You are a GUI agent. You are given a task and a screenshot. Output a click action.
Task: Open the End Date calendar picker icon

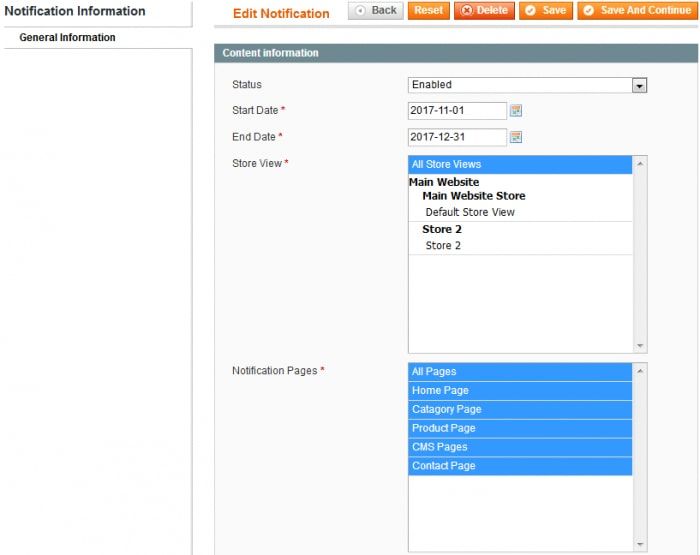click(516, 137)
